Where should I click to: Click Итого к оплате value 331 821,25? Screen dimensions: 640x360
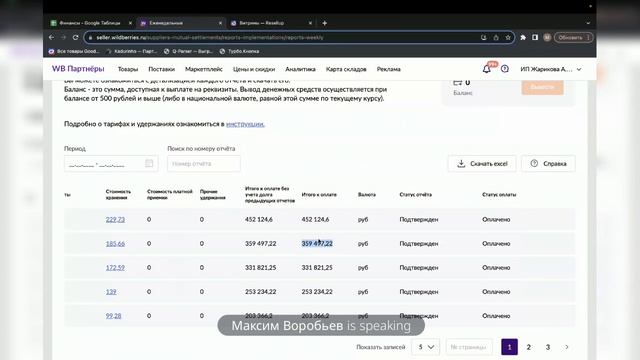317,267
